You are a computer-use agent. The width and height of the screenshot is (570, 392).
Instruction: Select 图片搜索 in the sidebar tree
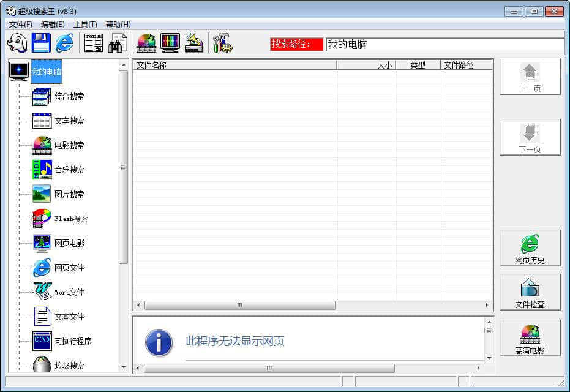click(x=69, y=194)
